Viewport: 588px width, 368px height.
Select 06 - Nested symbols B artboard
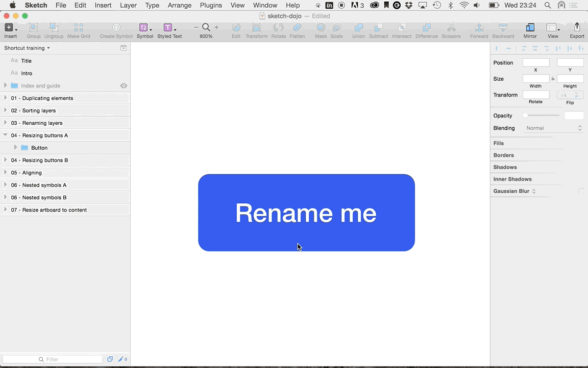point(65,197)
